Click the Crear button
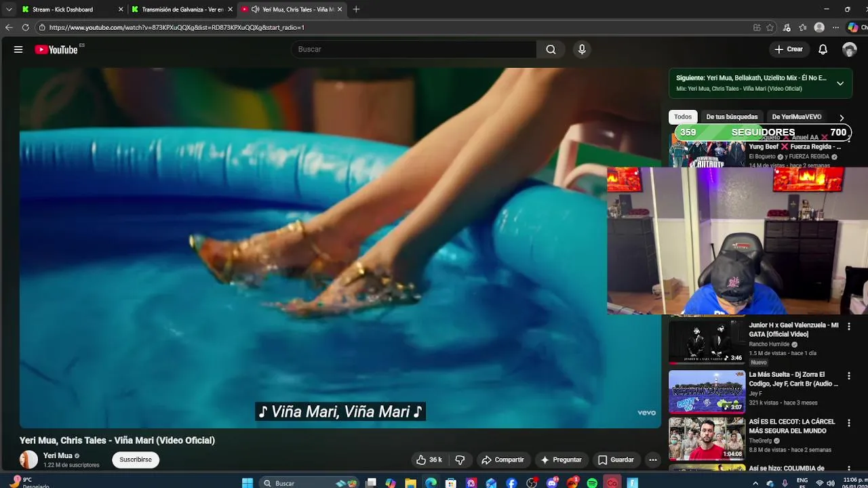Image resolution: width=868 pixels, height=488 pixels. [789, 49]
